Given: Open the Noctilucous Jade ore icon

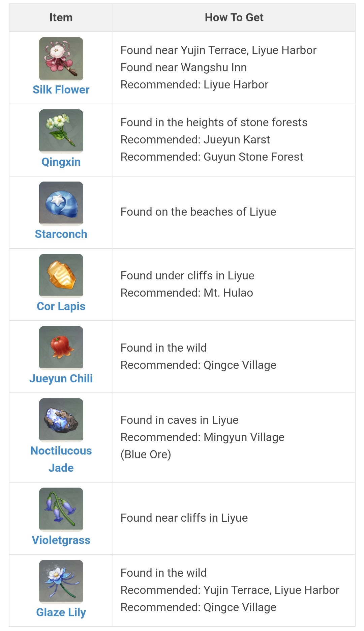Looking at the screenshot, I should pyautogui.click(x=61, y=420).
